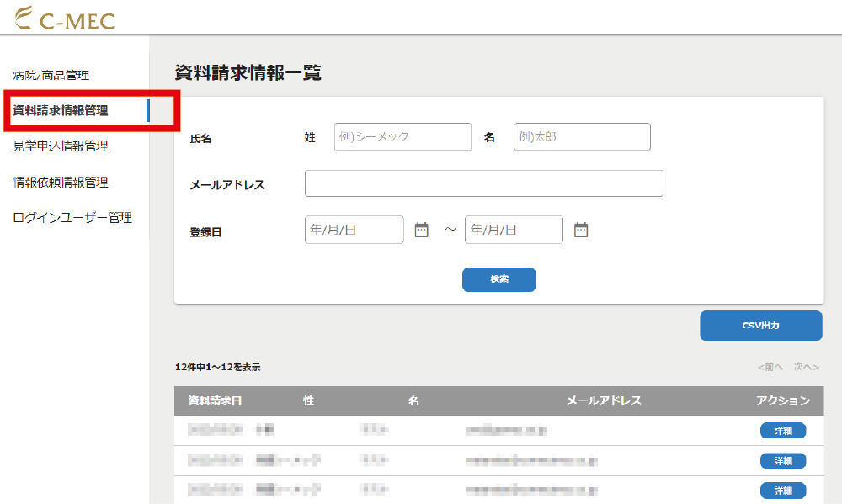The image size is (842, 504).
Task: Click the 登録日 form label
Action: pyautogui.click(x=205, y=232)
